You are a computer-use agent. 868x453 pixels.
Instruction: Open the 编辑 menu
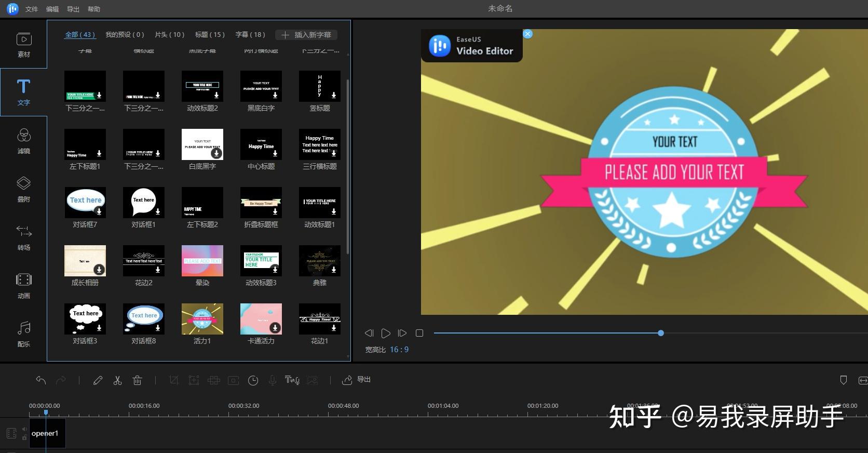52,9
